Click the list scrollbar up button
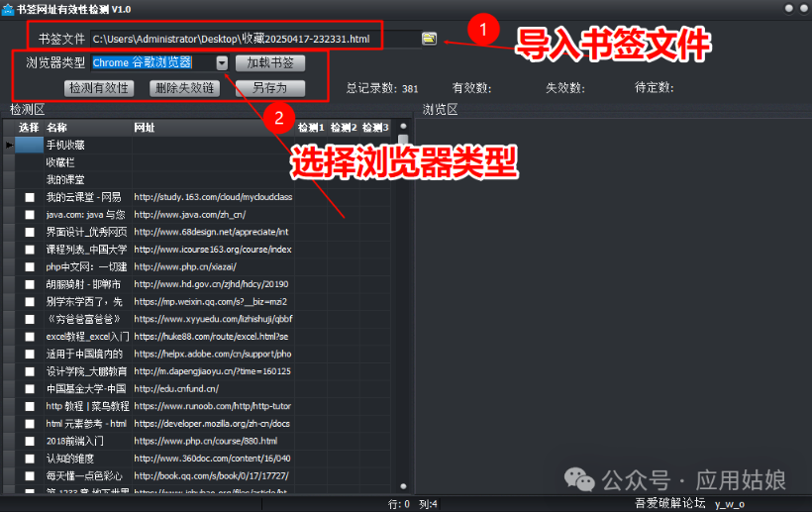Screen dimensions: 812x512 pyautogui.click(x=403, y=126)
